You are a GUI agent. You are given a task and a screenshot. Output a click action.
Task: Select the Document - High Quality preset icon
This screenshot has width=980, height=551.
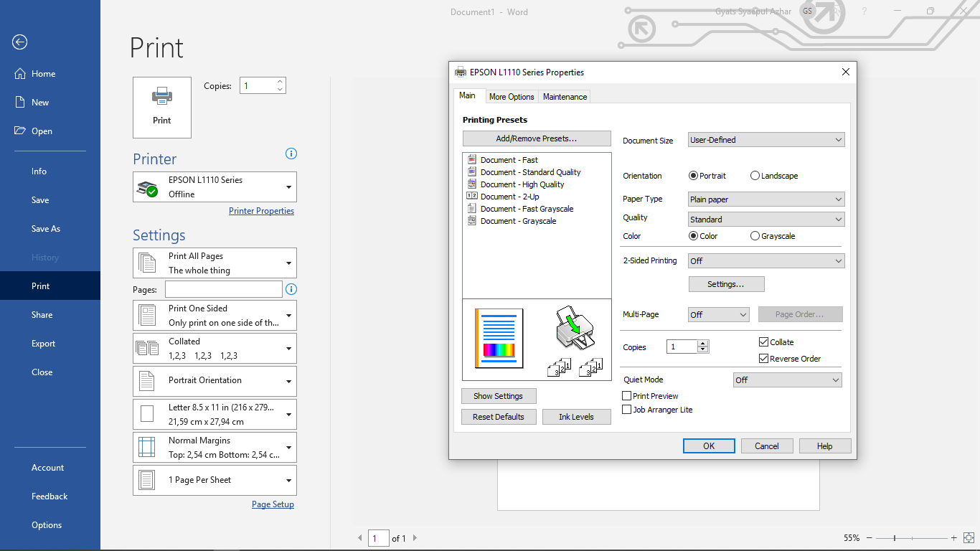click(x=472, y=184)
